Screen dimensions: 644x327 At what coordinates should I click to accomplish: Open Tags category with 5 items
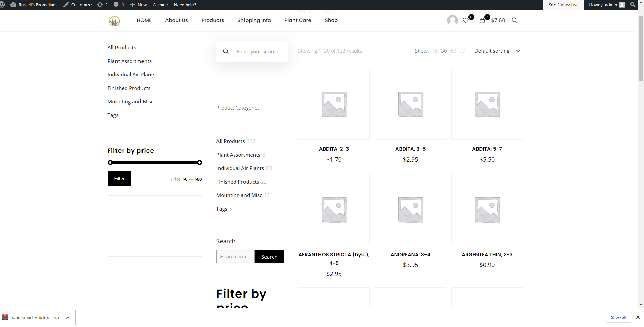[x=222, y=209]
